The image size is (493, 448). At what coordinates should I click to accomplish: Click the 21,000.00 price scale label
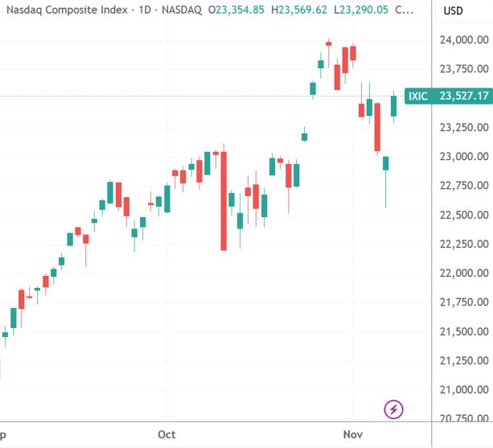463,389
